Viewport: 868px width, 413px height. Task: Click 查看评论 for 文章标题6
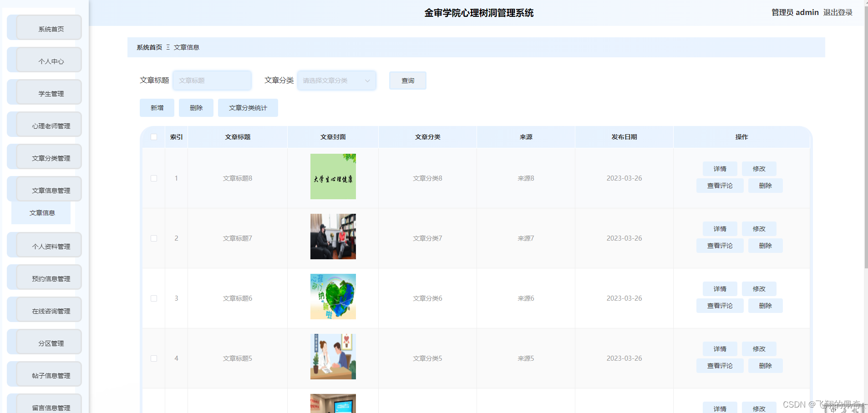pos(720,306)
